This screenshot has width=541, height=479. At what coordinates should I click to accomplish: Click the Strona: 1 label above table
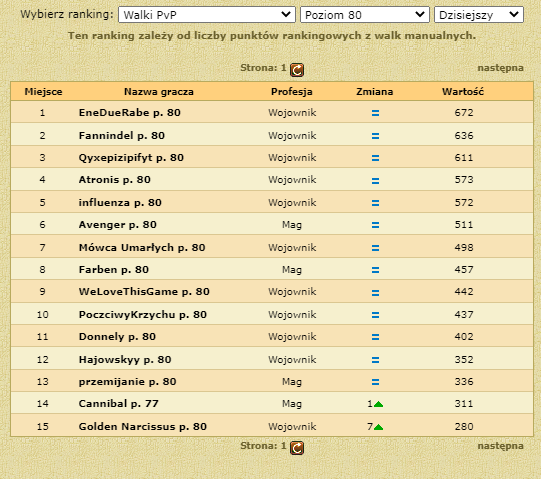point(263,68)
